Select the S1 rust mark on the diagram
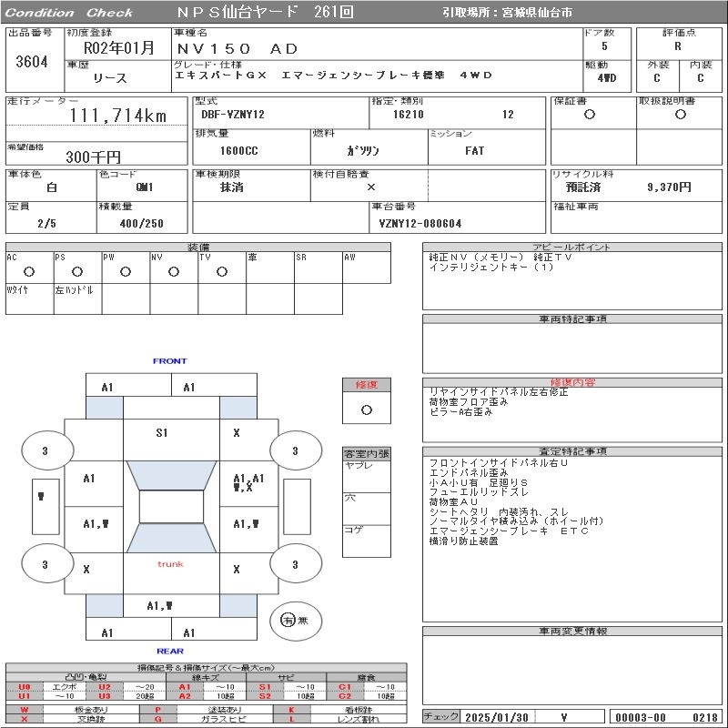The image size is (728, 728). [162, 433]
